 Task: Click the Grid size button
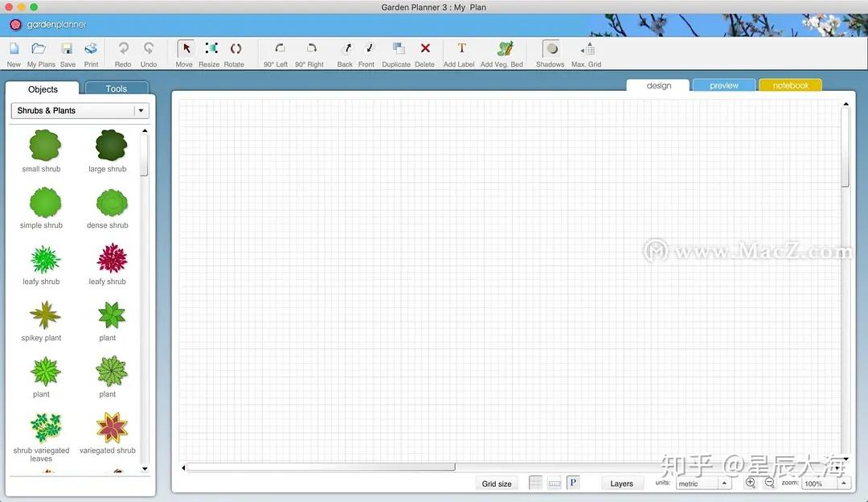click(497, 483)
